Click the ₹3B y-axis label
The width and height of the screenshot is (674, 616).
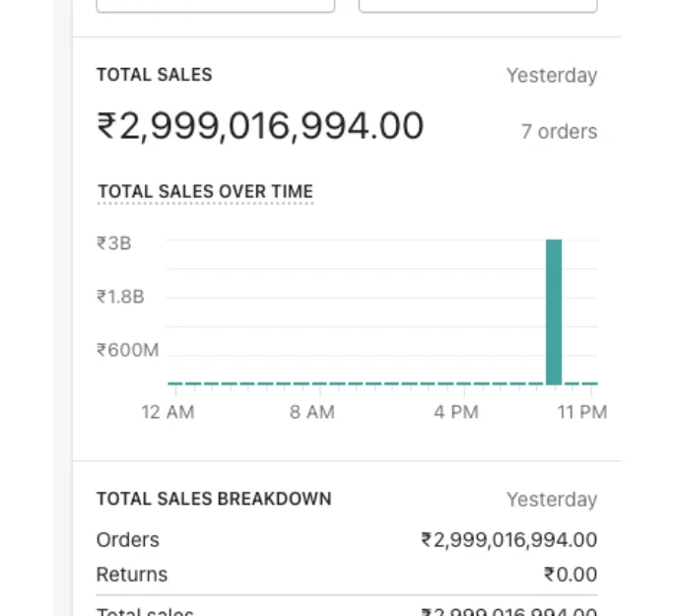(x=114, y=243)
